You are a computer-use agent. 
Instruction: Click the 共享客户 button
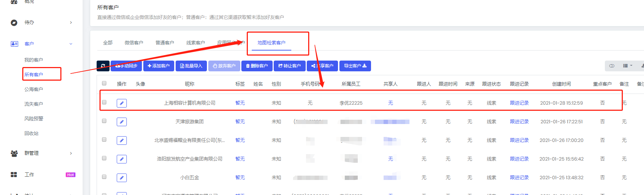[x=322, y=66]
